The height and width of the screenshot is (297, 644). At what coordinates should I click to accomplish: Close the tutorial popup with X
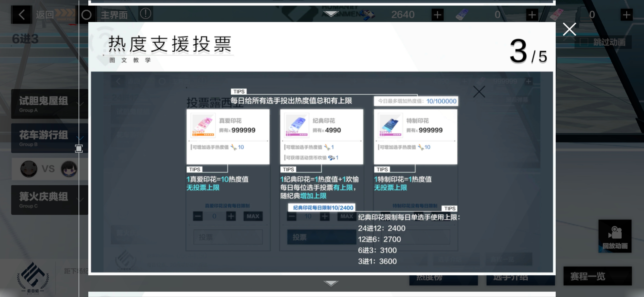[569, 29]
